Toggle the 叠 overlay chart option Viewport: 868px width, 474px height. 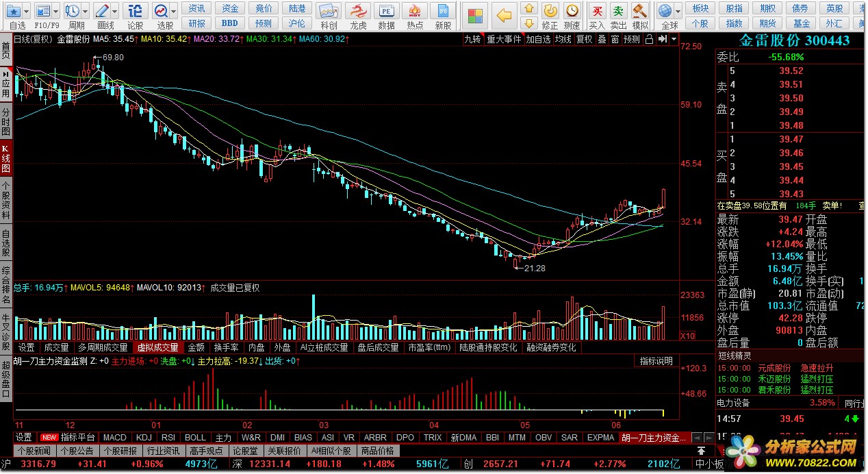click(602, 40)
